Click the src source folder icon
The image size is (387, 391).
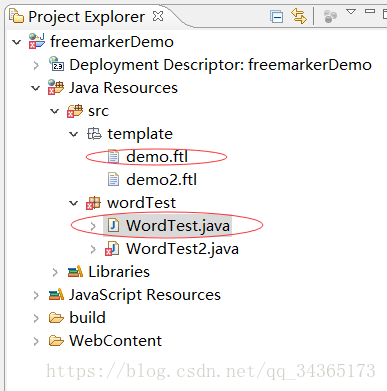point(75,111)
